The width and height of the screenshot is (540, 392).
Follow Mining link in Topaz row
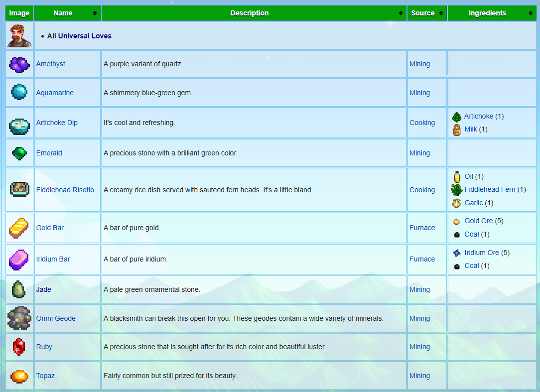click(x=419, y=376)
